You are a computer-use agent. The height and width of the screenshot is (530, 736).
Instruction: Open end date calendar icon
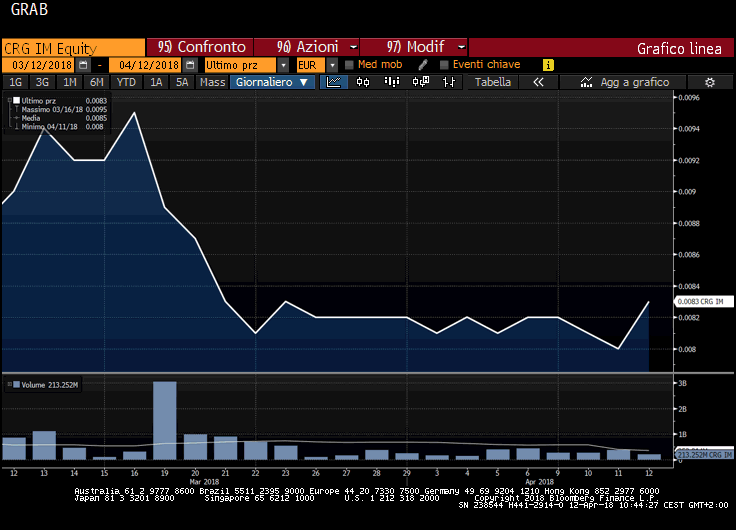click(190, 65)
